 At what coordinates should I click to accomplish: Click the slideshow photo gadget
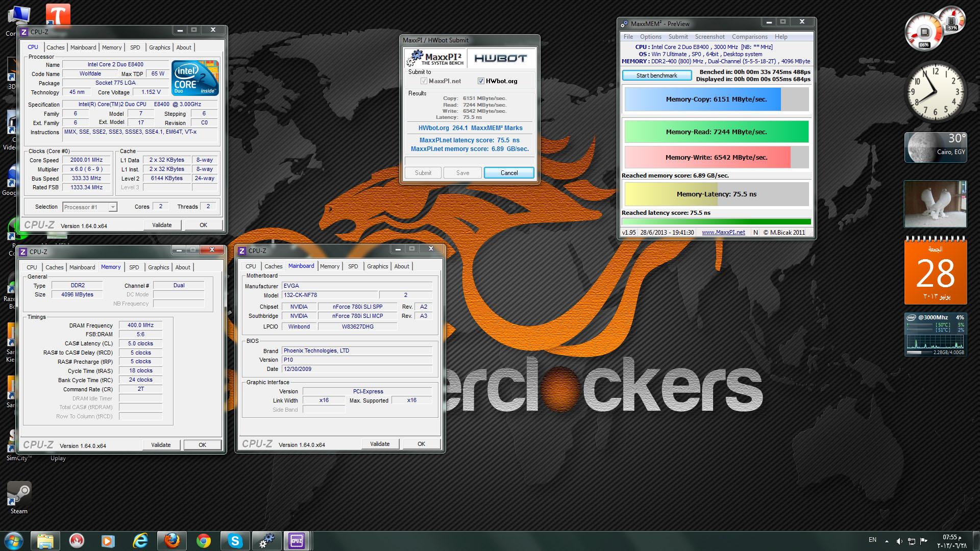(936, 204)
